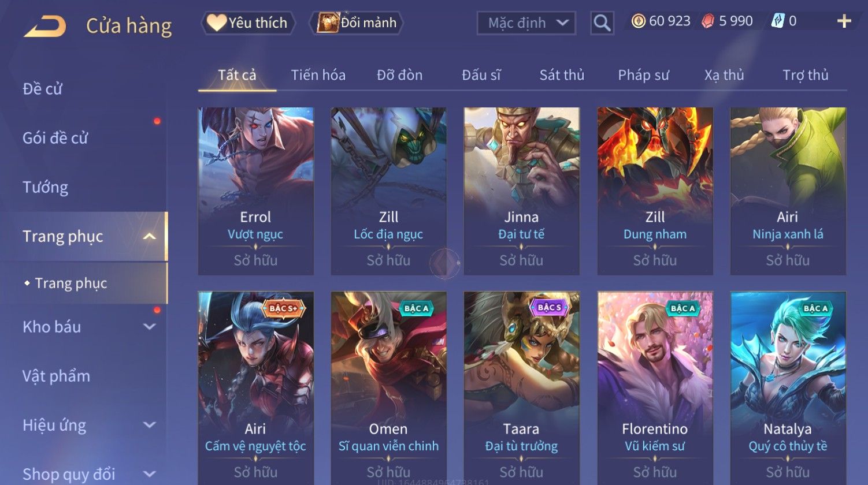Select the Tiến hóa tab
868x485 pixels.
pos(318,75)
